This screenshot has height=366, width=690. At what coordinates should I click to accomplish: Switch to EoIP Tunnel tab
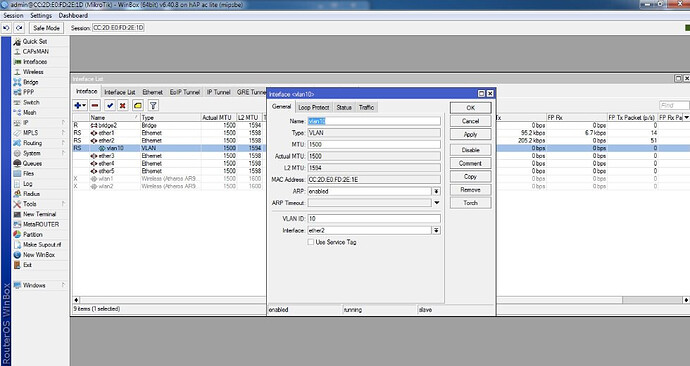coord(185,92)
